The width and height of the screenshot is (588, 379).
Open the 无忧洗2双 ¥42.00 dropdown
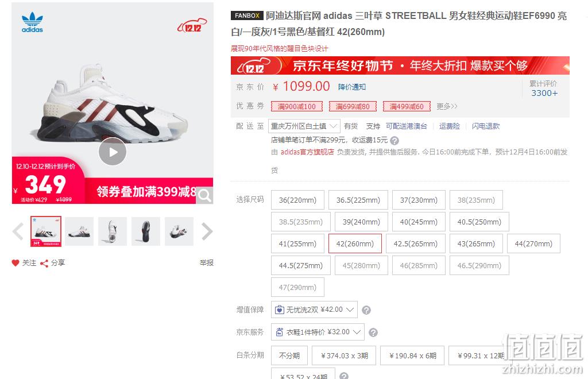click(314, 310)
